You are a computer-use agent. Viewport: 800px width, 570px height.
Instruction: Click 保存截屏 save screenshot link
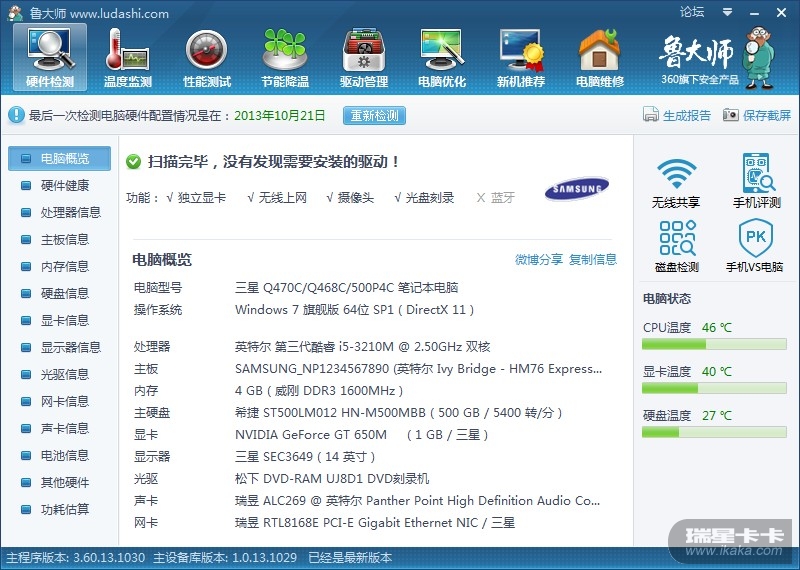pyautogui.click(x=766, y=115)
